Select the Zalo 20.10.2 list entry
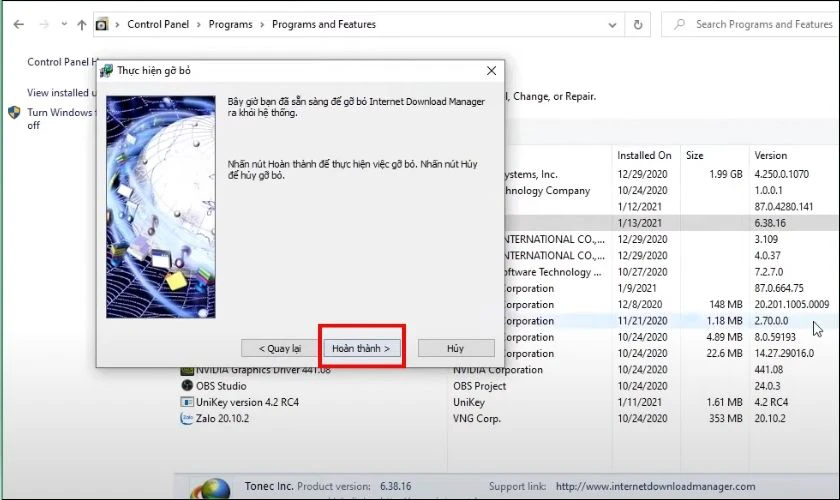Viewport: 840px width, 500px height. coord(222,419)
